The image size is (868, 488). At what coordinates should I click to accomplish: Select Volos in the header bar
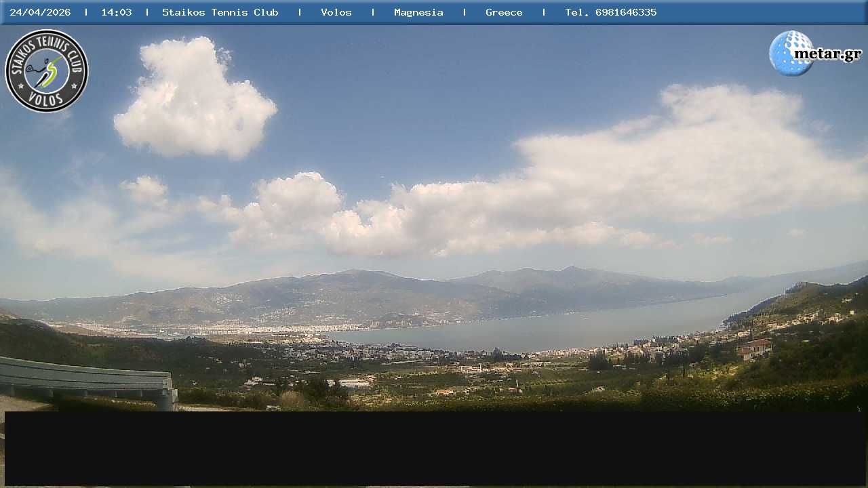[x=336, y=12]
